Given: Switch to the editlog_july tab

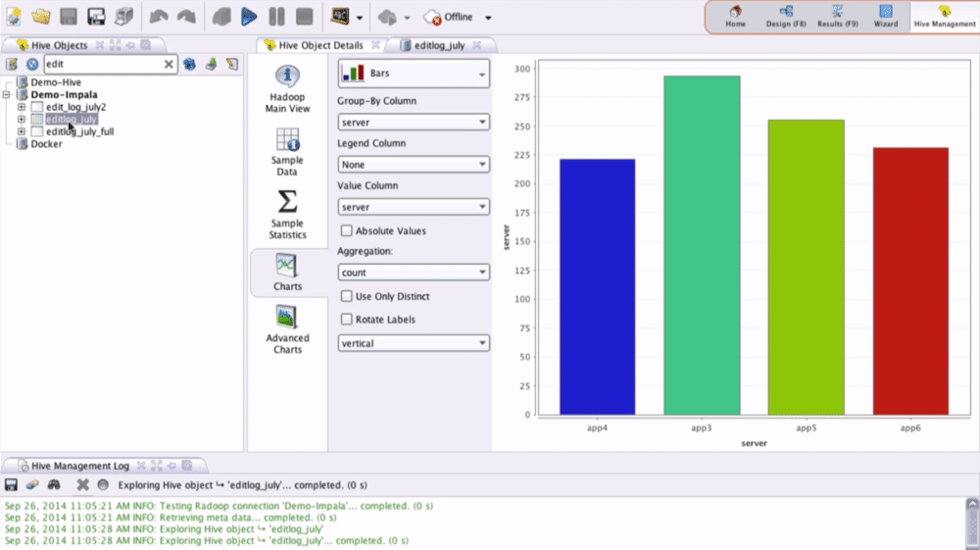Looking at the screenshot, I should 439,45.
